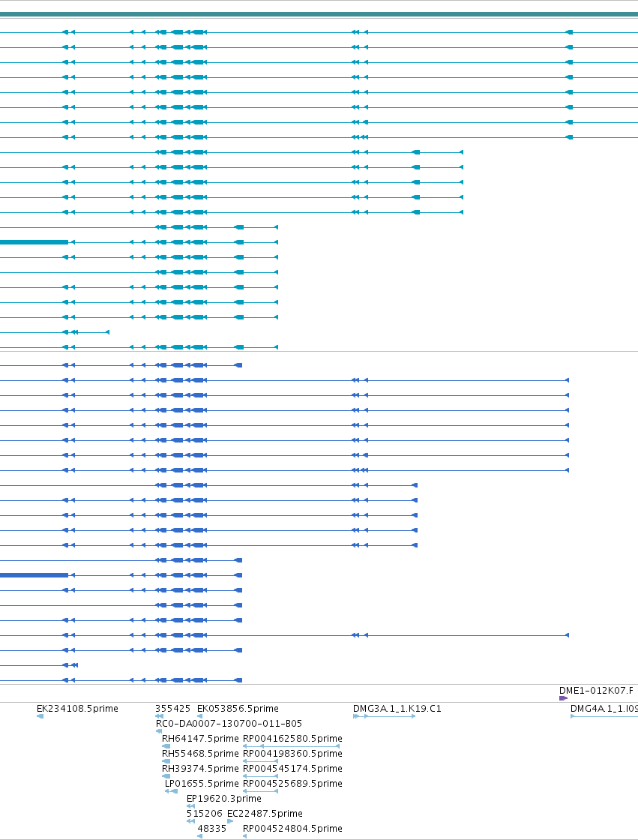Click the RH55468.5prime label

[x=200, y=753]
